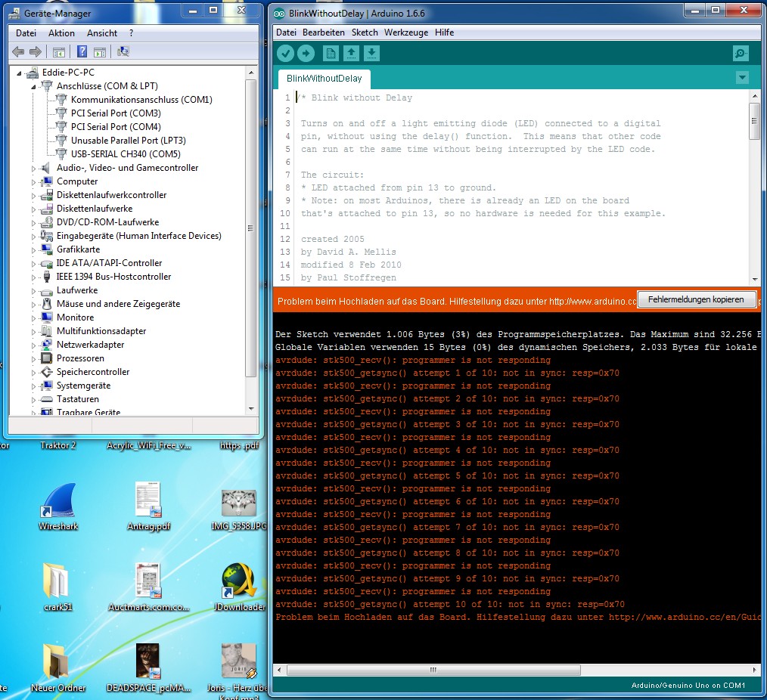Expand the Monitore node
The image size is (767, 700).
(34, 318)
